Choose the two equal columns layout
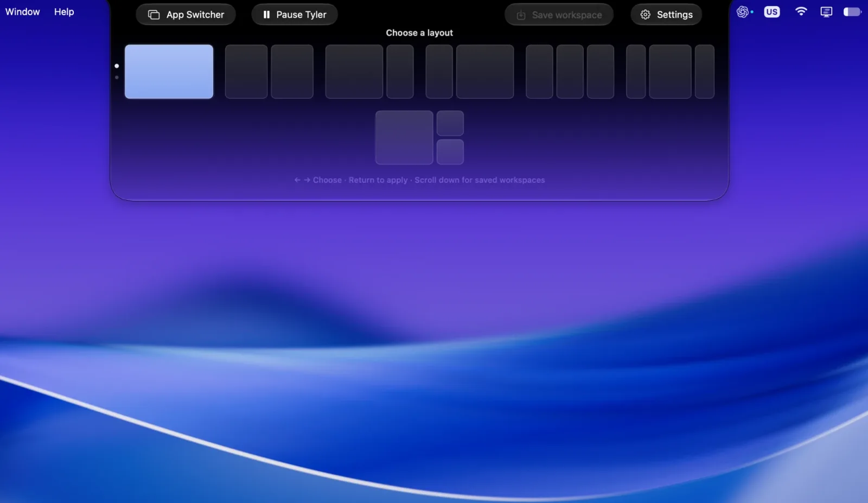 tap(269, 72)
